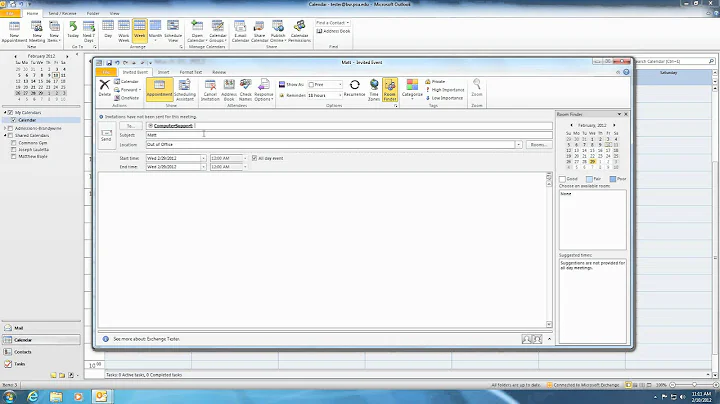Viewport: 720px width, 404px height.
Task: Set Low Importance tag
Action: 444,98
